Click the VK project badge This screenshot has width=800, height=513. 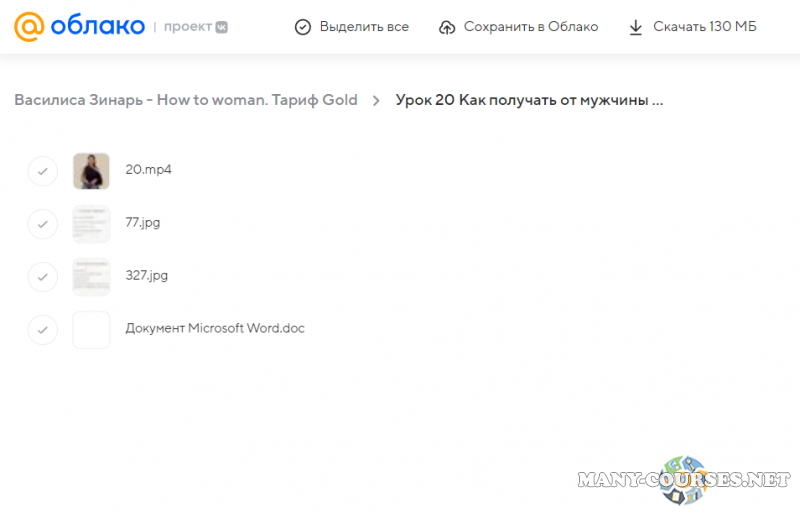(x=221, y=27)
